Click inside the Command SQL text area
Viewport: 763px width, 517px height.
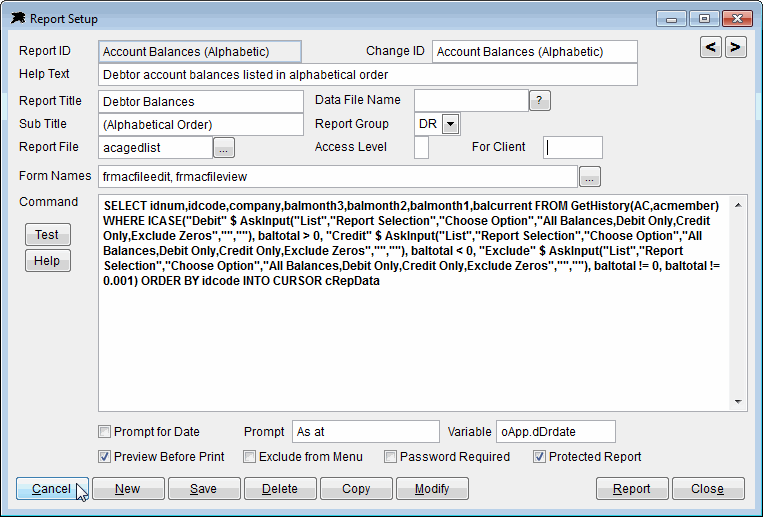click(414, 303)
